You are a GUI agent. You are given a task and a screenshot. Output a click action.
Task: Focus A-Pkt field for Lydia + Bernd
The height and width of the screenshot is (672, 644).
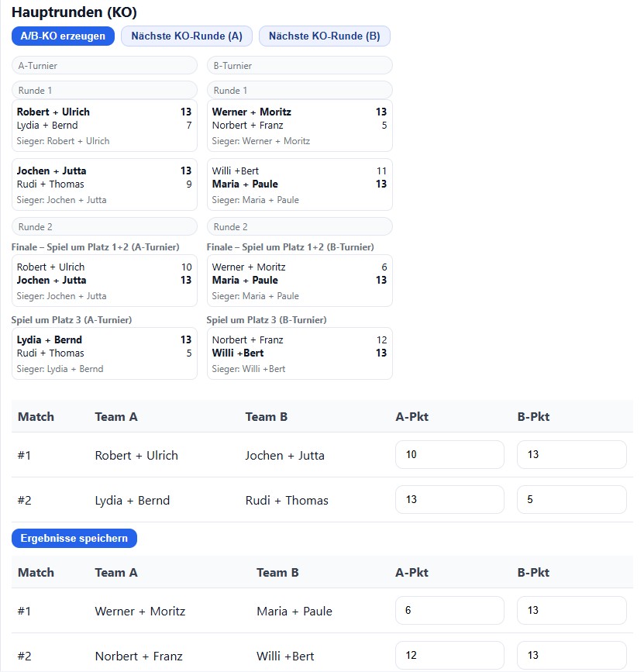[449, 500]
